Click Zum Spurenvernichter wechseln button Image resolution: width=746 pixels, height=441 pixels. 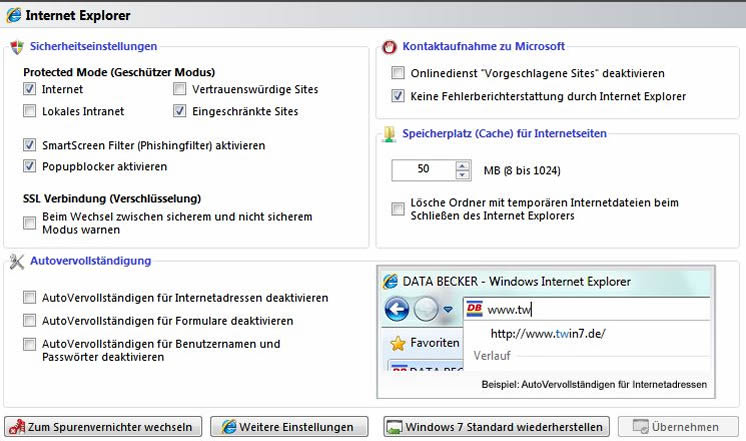click(103, 427)
